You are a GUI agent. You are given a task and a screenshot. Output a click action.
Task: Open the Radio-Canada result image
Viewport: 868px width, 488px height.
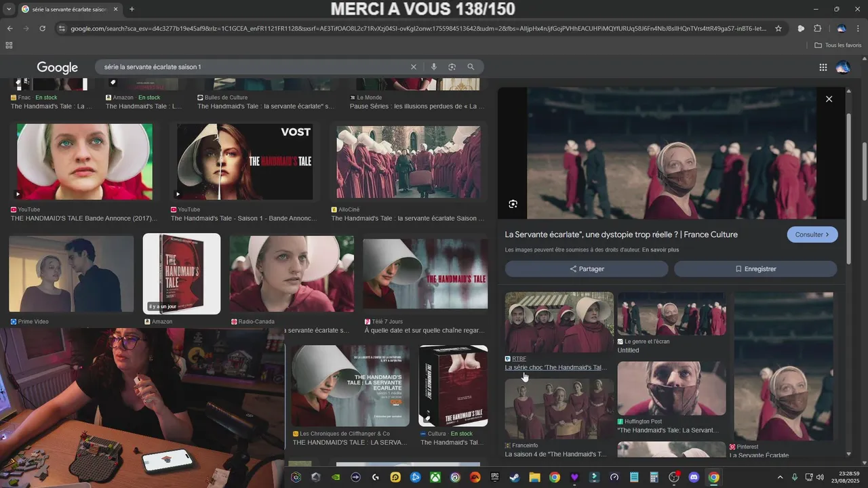(x=292, y=274)
